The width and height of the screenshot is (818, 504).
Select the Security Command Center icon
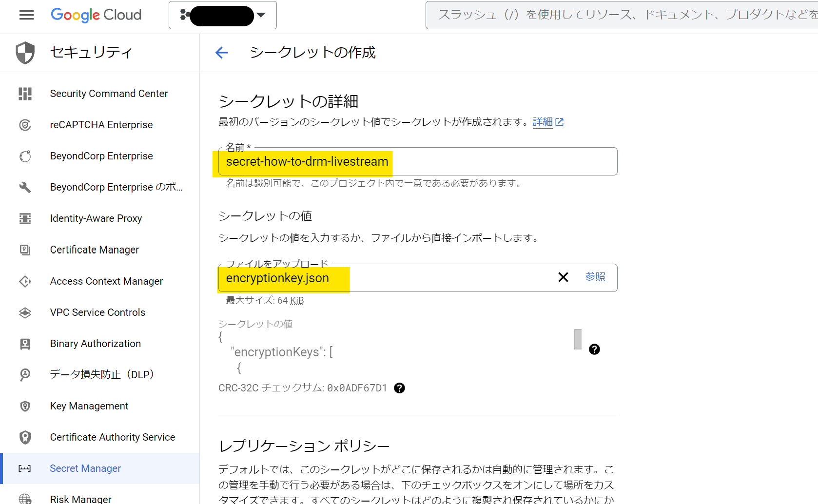tap(25, 94)
